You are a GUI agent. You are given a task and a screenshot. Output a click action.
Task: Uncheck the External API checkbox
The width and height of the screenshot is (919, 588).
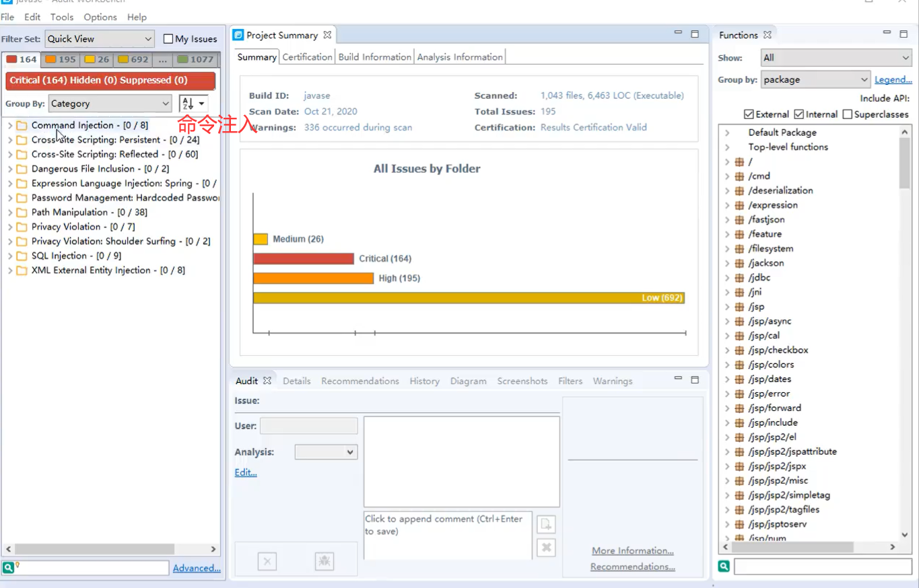(749, 114)
